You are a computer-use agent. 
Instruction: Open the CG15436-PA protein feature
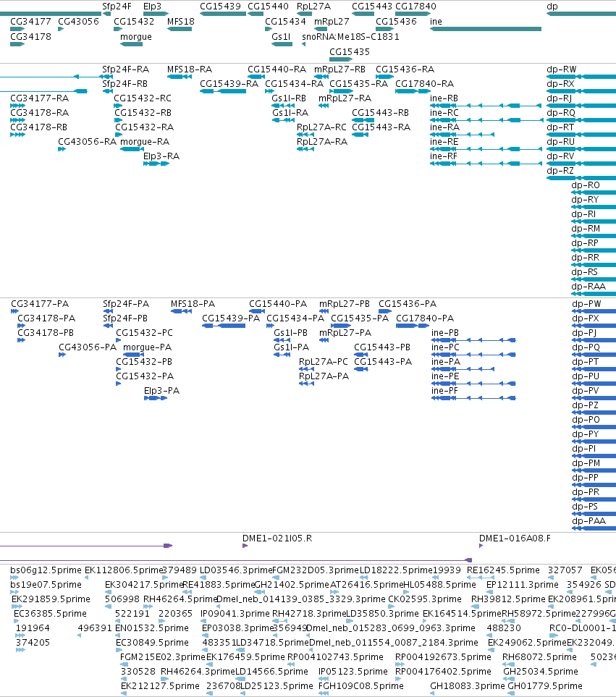[x=385, y=311]
